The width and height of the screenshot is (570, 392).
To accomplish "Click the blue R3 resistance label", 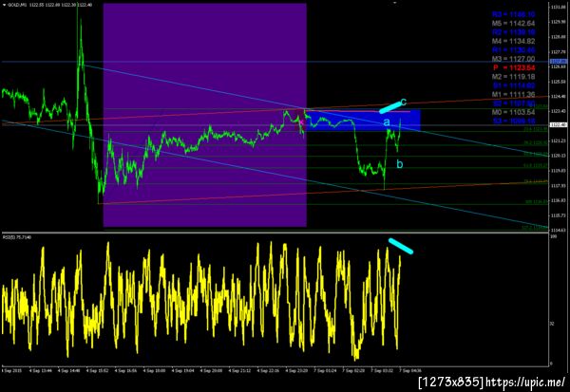I will tap(513, 14).
